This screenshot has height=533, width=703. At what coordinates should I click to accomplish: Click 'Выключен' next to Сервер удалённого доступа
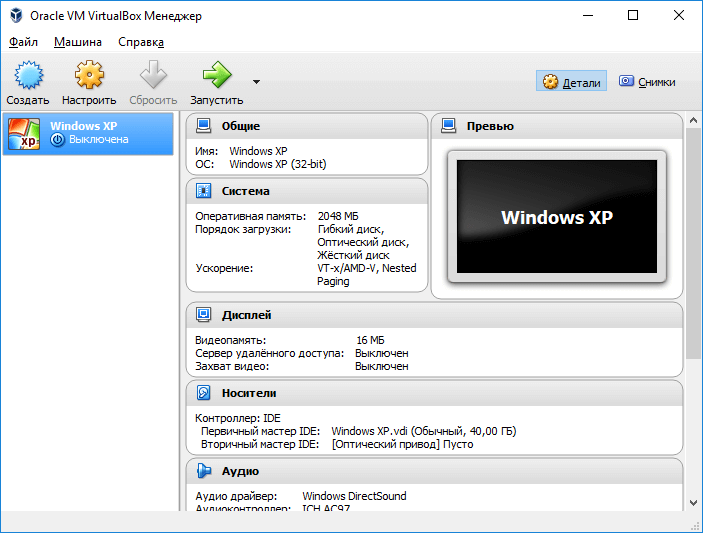click(382, 353)
